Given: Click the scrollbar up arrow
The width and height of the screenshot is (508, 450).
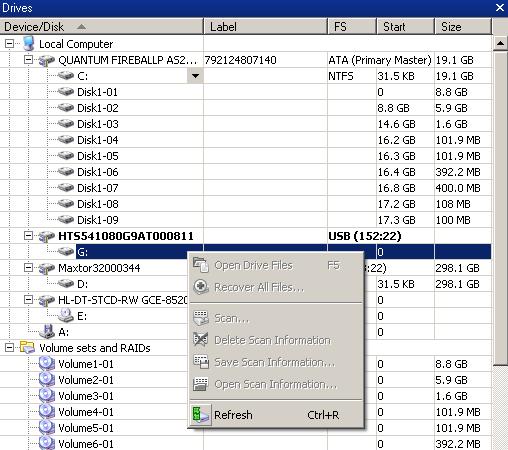Looking at the screenshot, I should point(500,43).
